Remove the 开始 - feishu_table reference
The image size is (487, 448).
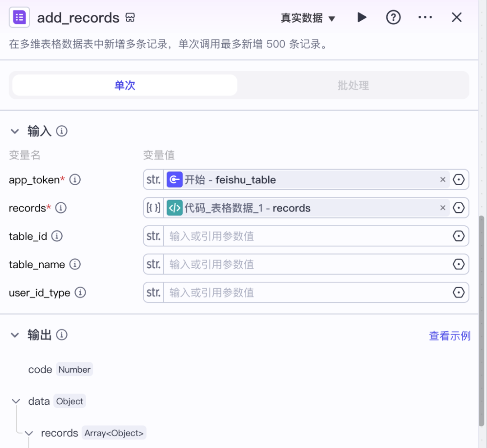click(443, 179)
